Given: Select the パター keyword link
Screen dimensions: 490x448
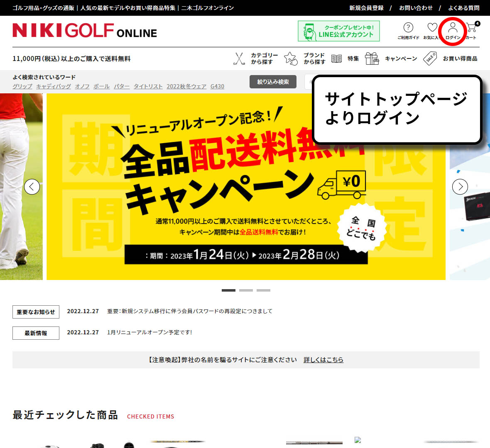Looking at the screenshot, I should pos(122,86).
